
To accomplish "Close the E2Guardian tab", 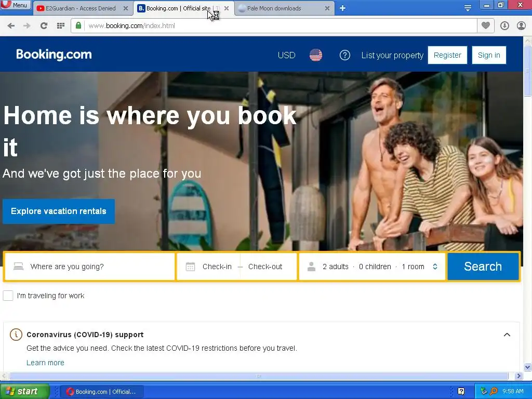I will click(x=126, y=8).
